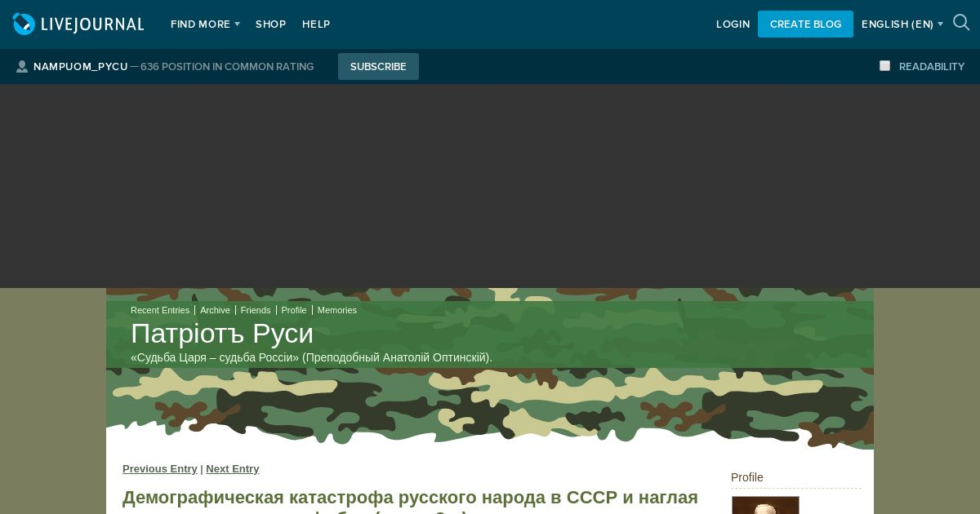Screen dimensions: 980x514
Task: Click the Патріотъ Руси blog title
Action: [222, 334]
